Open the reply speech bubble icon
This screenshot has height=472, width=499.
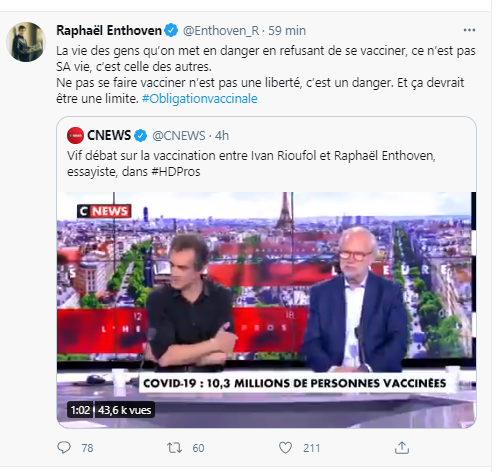(64, 448)
